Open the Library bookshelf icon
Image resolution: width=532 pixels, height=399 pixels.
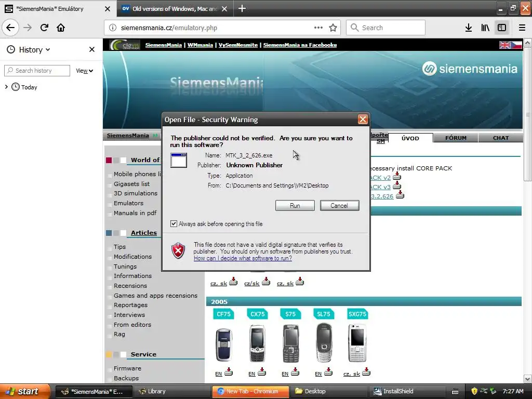[485, 28]
